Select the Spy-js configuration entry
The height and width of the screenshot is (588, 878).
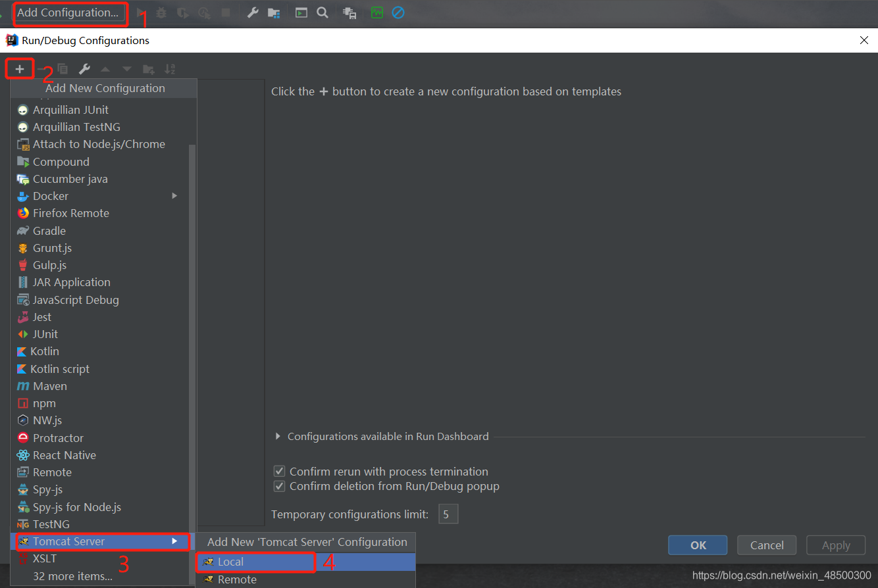pos(100,489)
